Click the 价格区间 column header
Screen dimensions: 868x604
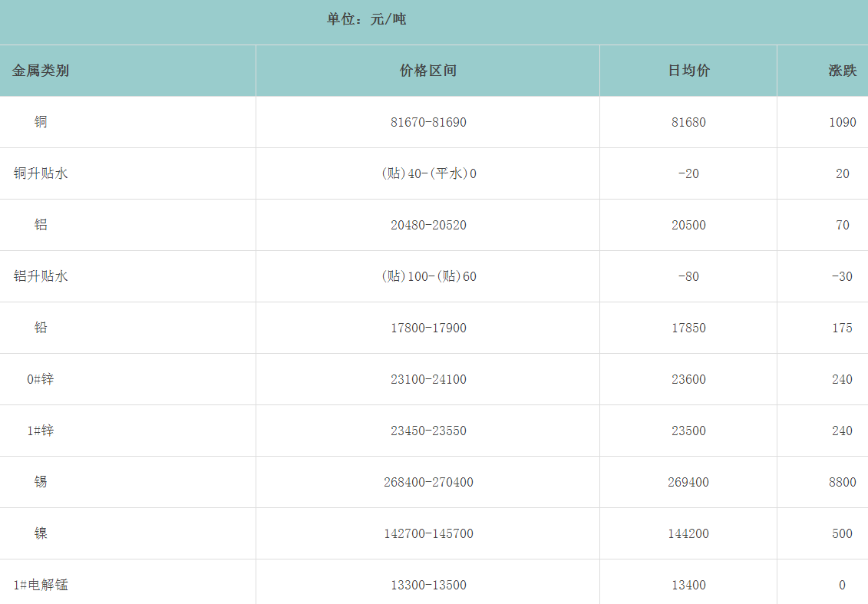pos(428,71)
